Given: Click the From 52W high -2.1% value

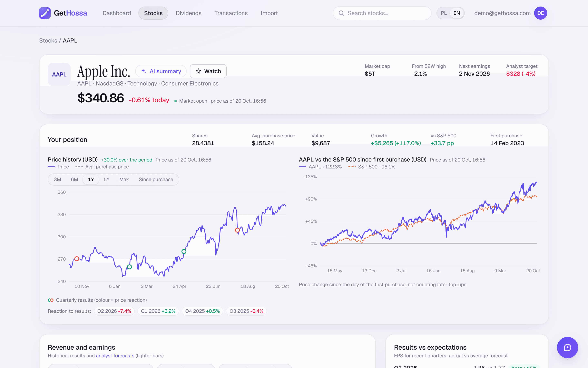Looking at the screenshot, I should (x=419, y=74).
